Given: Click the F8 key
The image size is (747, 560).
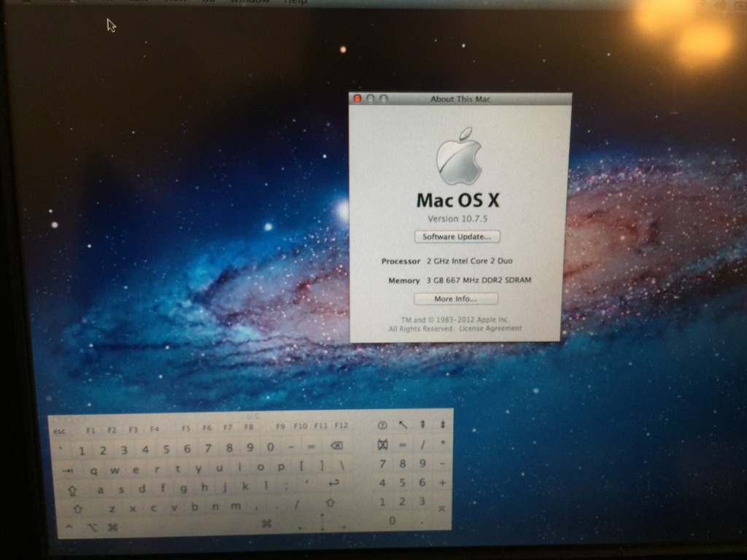Looking at the screenshot, I should click(249, 427).
